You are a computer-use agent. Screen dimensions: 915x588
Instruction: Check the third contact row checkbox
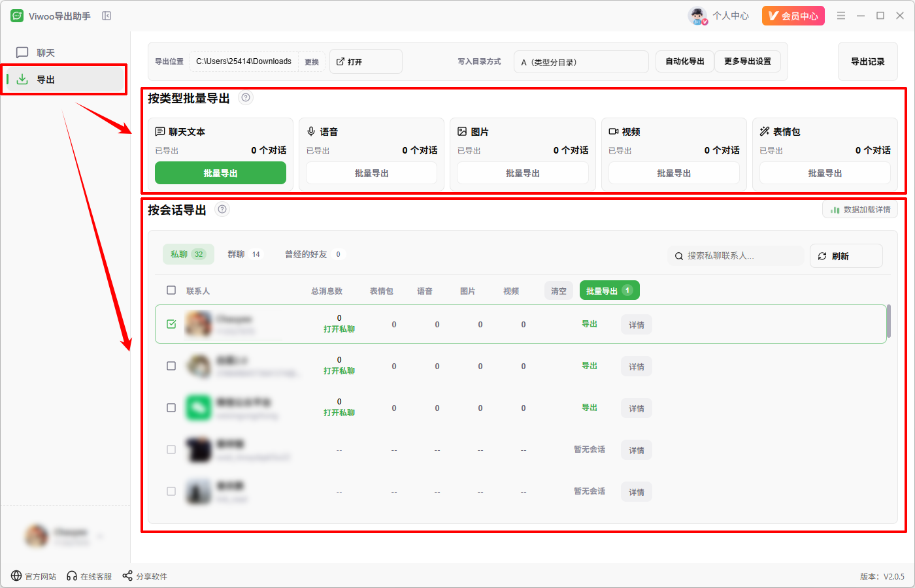[171, 408]
